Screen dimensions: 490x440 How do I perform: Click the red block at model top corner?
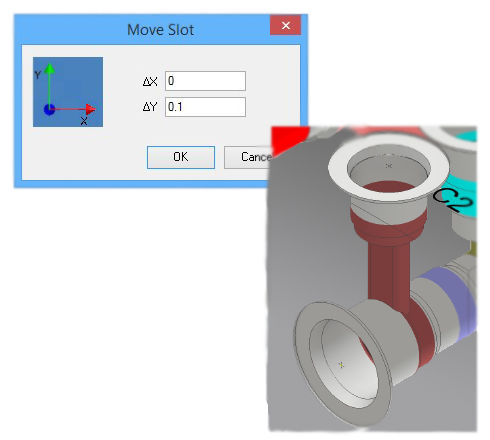[288, 138]
